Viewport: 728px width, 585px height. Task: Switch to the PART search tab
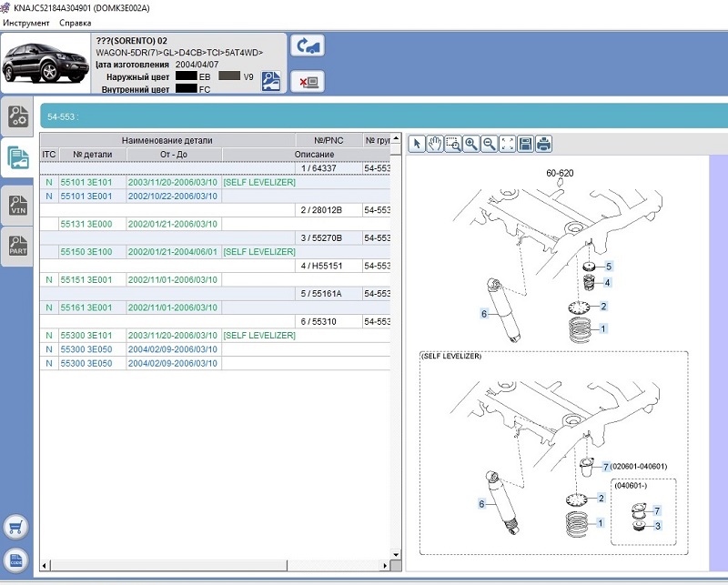point(18,245)
